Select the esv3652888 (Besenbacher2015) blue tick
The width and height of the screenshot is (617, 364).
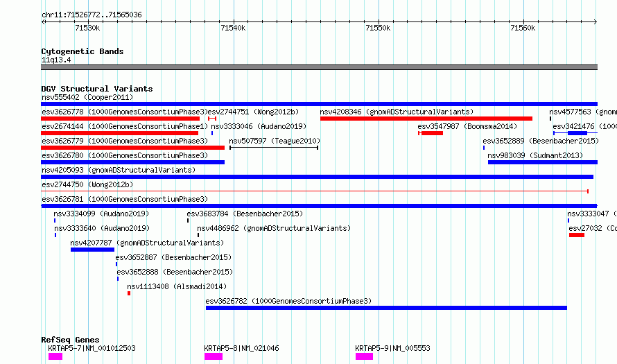point(118,279)
